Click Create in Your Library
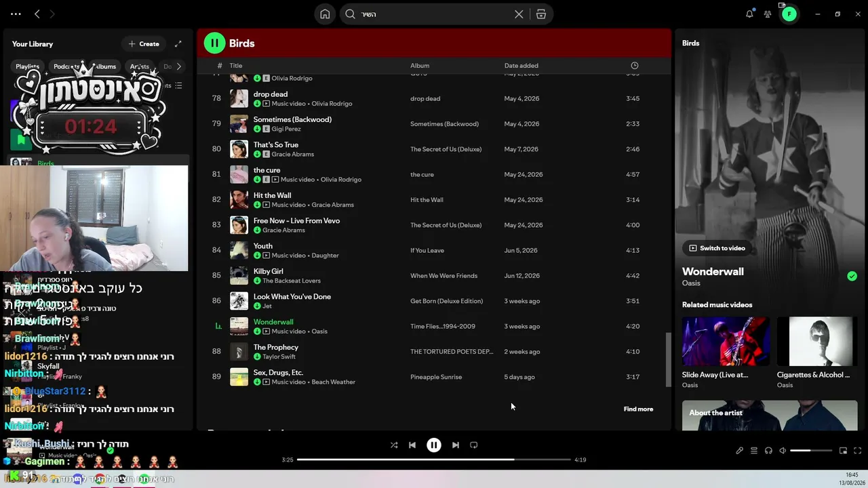This screenshot has height=488, width=868. coord(144,44)
